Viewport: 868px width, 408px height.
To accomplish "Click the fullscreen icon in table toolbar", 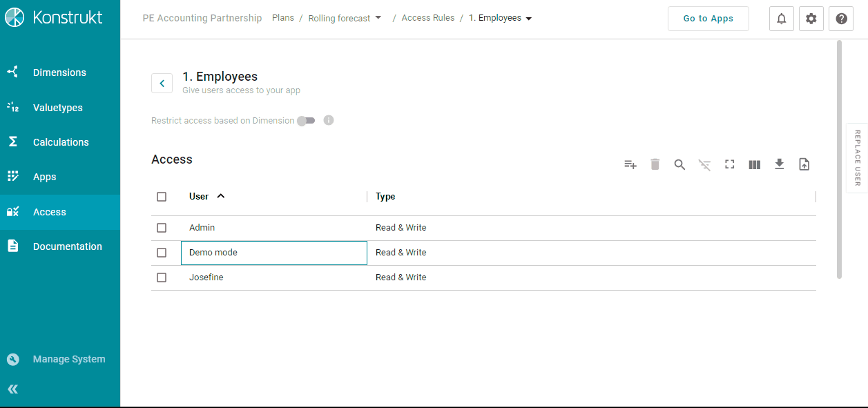I will [729, 164].
